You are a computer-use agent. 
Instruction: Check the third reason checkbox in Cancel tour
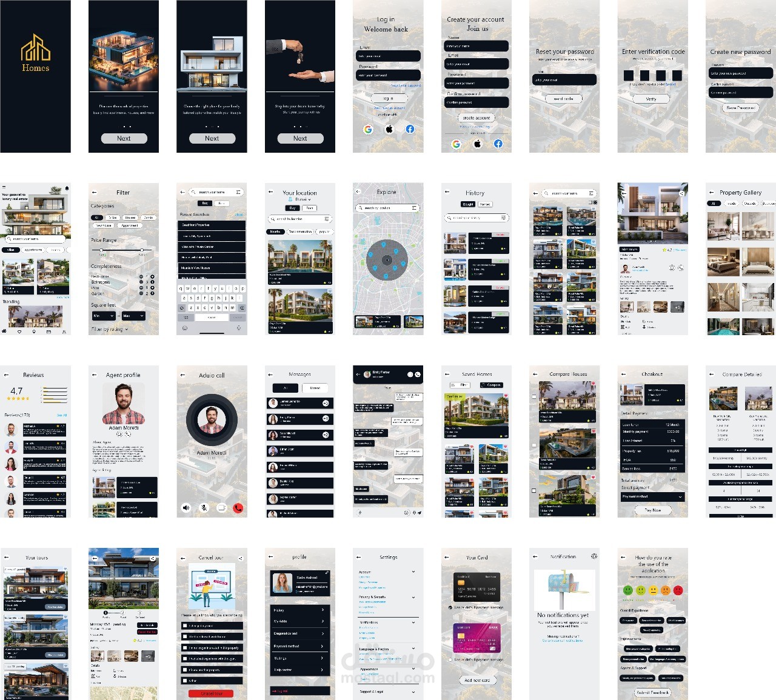pos(185,648)
